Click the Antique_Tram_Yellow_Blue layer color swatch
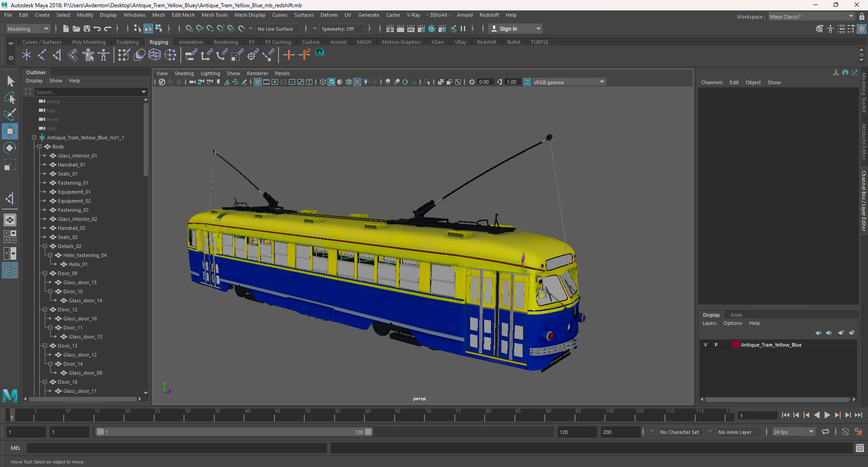868x467 pixels. (x=736, y=345)
